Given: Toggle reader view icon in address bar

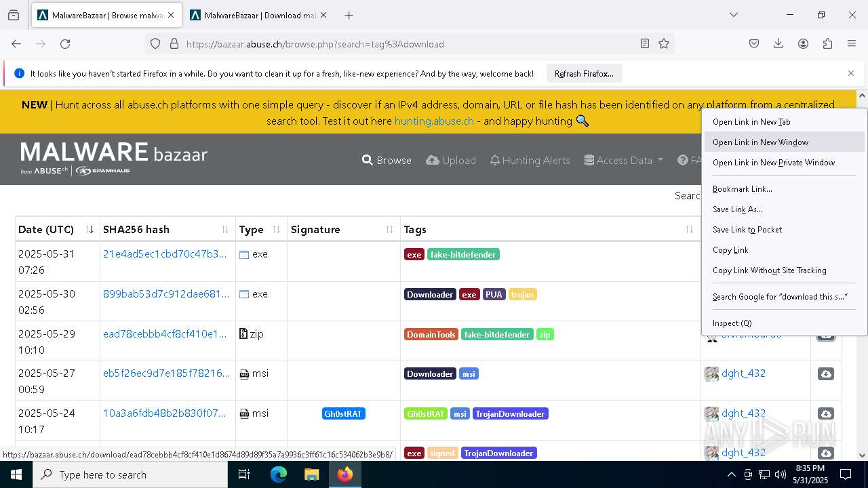Looking at the screenshot, I should 645,43.
